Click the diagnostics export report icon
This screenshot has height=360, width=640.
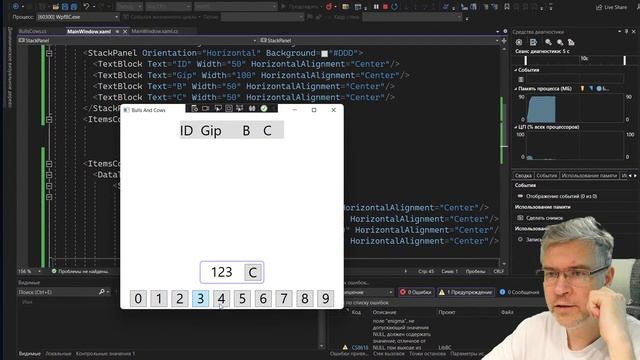(533, 42)
